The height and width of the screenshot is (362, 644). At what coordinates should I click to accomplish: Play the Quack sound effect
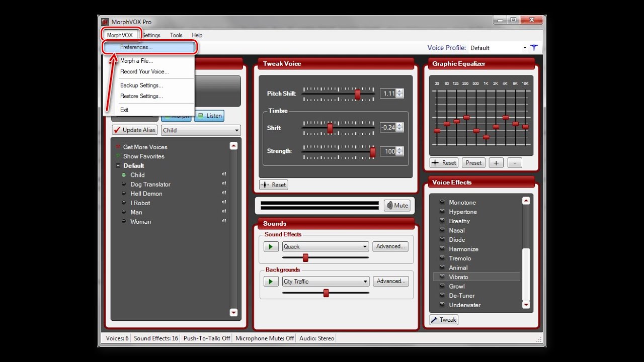point(271,246)
